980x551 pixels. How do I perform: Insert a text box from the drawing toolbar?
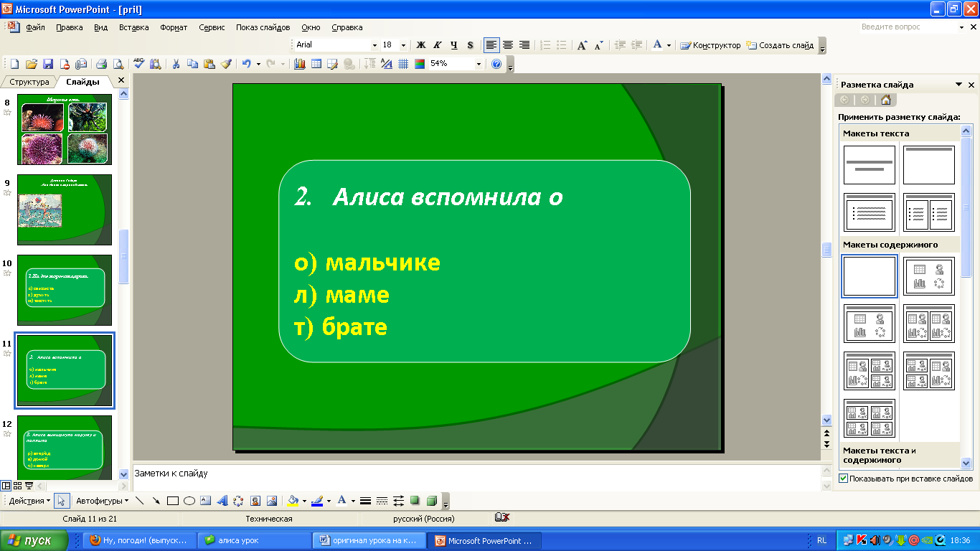pyautogui.click(x=205, y=501)
